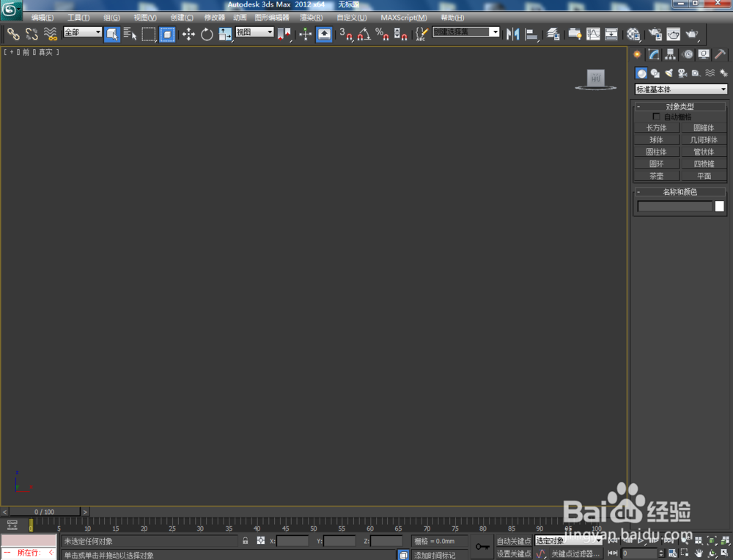Activate Select and Rotate tool

coord(207,34)
